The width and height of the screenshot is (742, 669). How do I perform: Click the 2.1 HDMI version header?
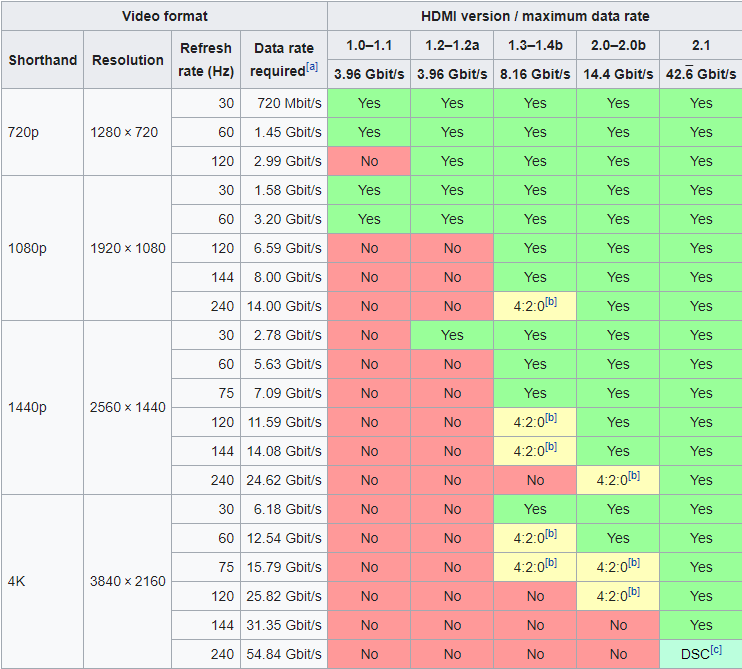click(701, 45)
